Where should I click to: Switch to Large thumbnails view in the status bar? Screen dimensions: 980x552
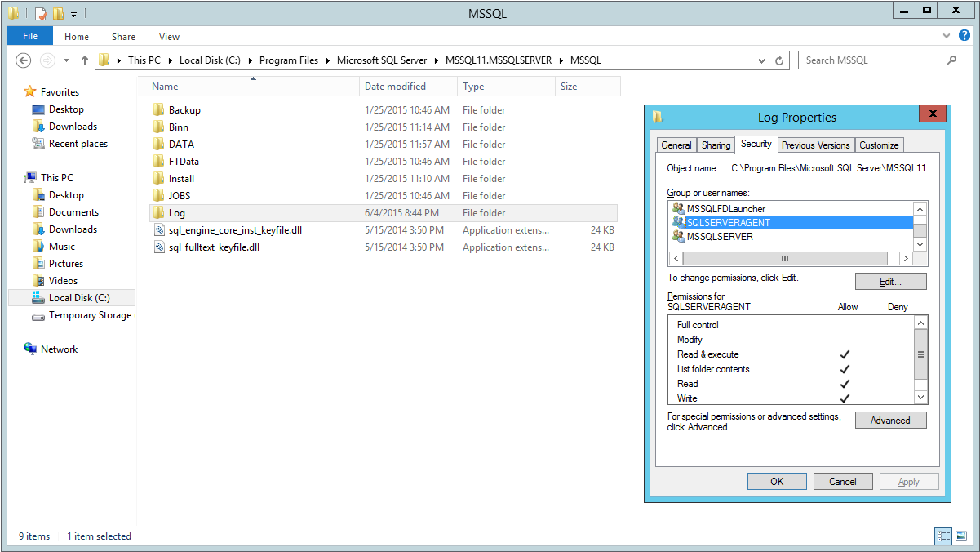tap(963, 536)
